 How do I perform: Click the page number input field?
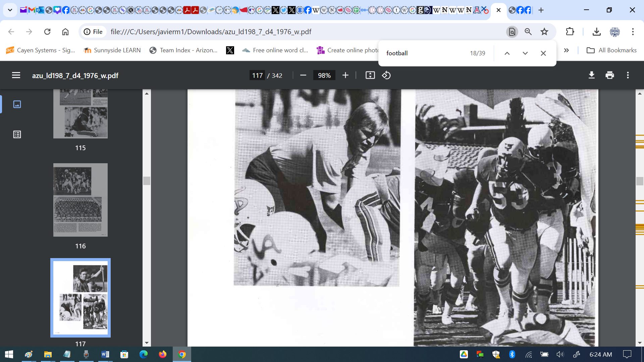coord(257,75)
